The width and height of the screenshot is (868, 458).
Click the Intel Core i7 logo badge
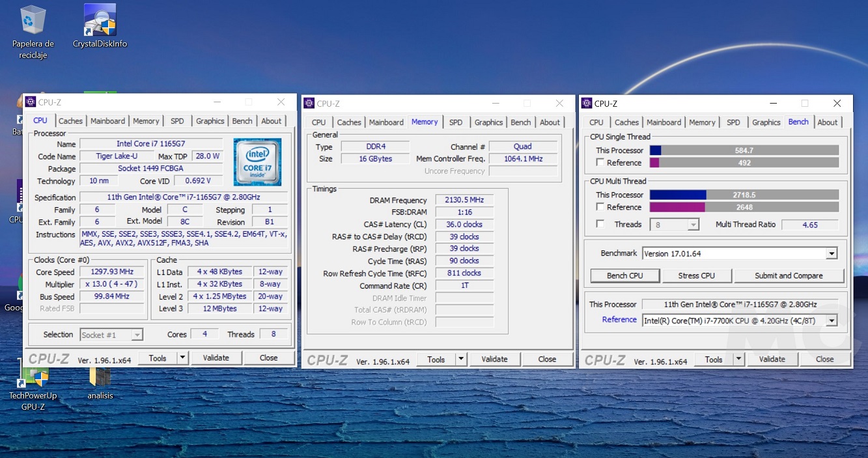[x=257, y=162]
